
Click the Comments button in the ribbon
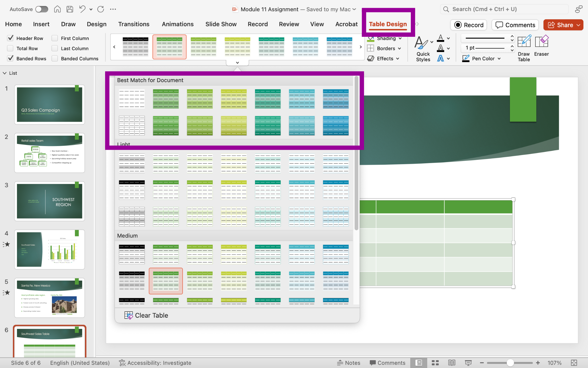tap(515, 25)
